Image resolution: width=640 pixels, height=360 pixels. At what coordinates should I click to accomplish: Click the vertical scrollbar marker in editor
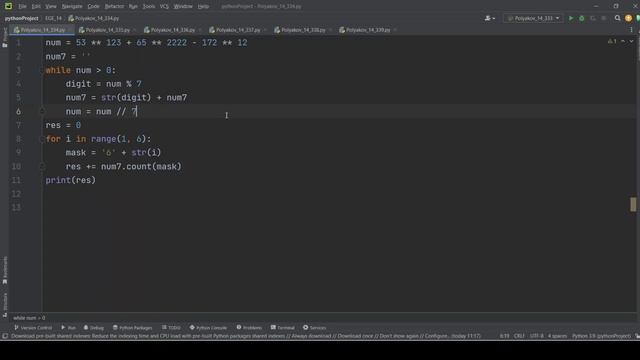tap(633, 204)
